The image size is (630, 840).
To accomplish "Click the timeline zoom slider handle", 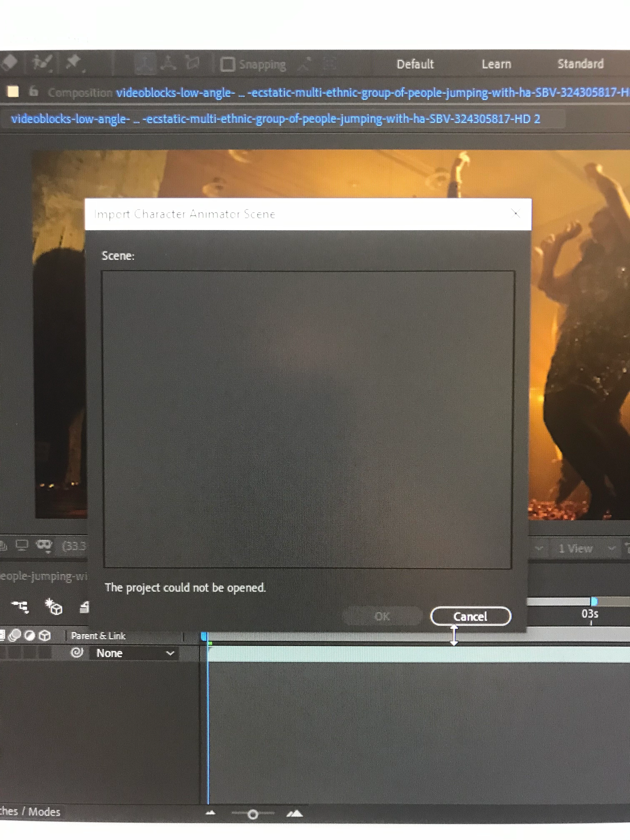I will point(253,814).
